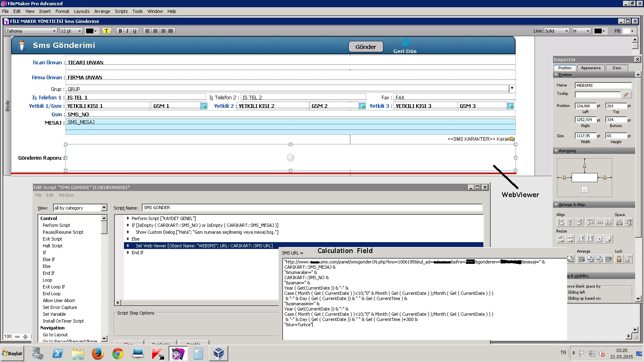Collapse the Autosizing section
The width and height of the screenshot is (644, 362).
[556, 151]
